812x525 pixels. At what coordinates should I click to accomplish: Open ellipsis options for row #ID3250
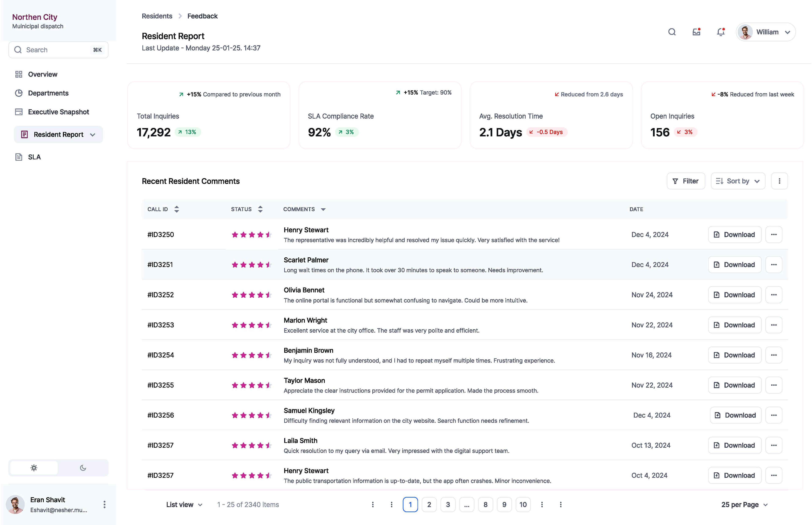774,235
